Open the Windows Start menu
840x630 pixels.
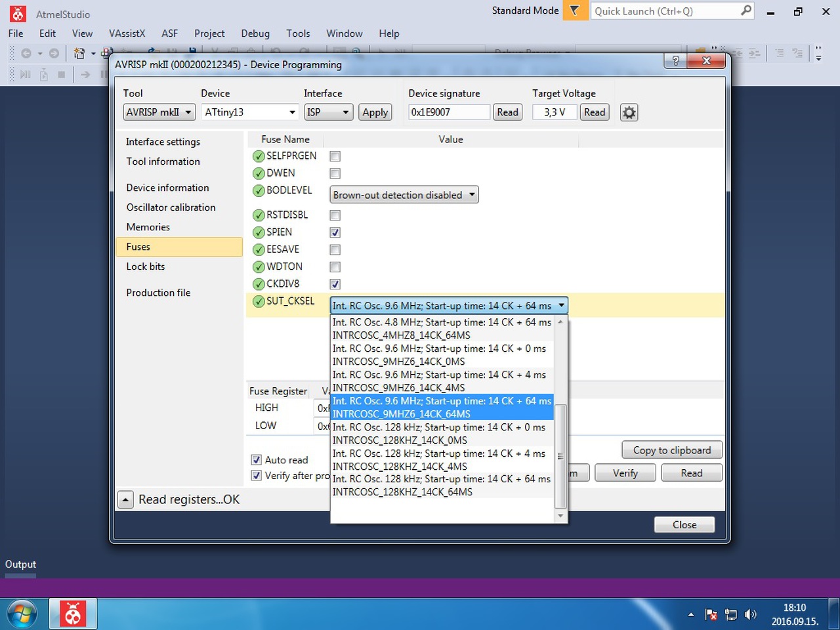(x=22, y=614)
